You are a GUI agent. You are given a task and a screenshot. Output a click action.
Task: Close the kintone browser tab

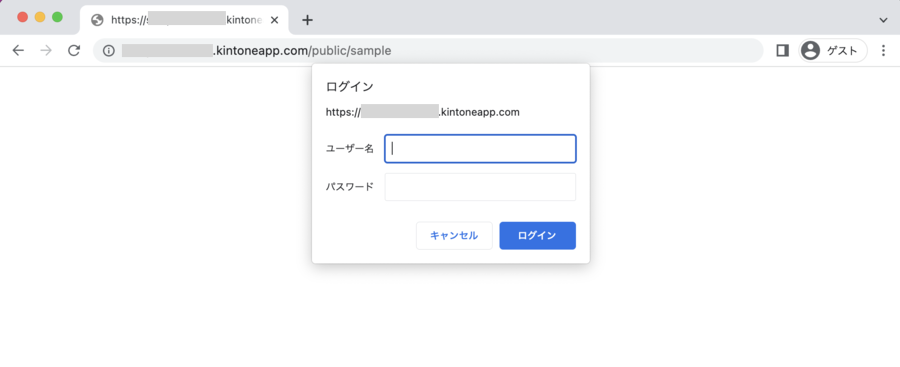(x=274, y=20)
